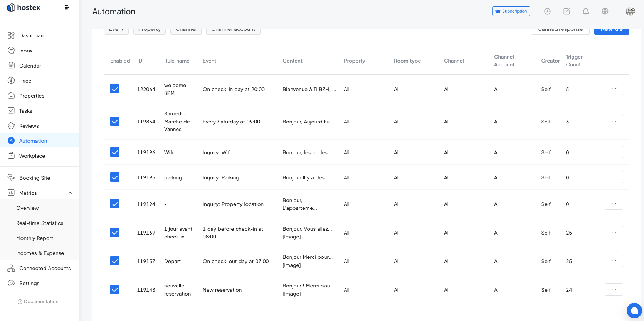Screen dimensions: 644x321
Task: Open more options for rule 119854
Action: (x=614, y=121)
